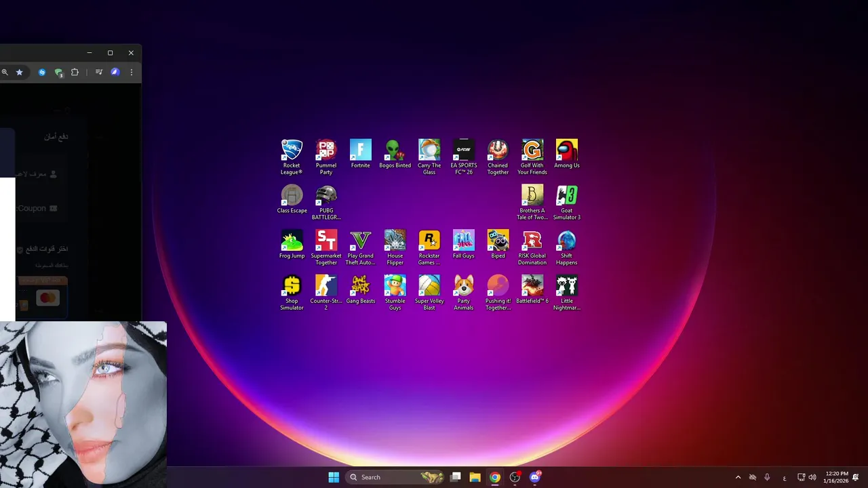The height and width of the screenshot is (488, 868).
Task: Select the Stumble Guys shortcut
Action: click(395, 293)
